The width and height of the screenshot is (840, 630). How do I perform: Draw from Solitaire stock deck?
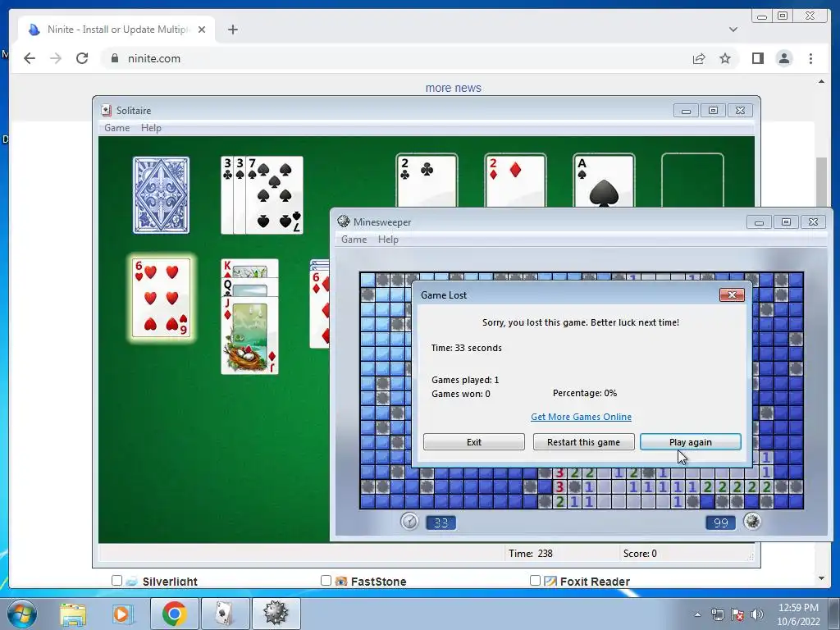[x=161, y=195]
